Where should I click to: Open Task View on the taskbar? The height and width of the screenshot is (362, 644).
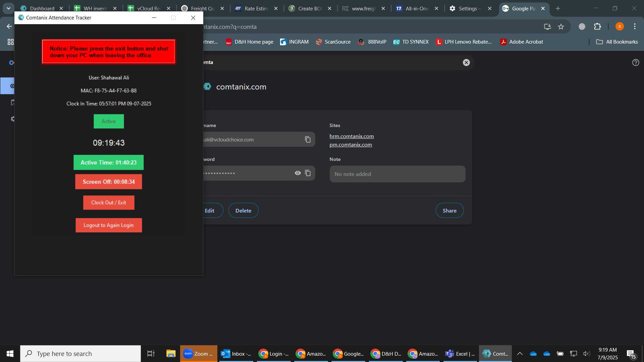click(x=151, y=354)
